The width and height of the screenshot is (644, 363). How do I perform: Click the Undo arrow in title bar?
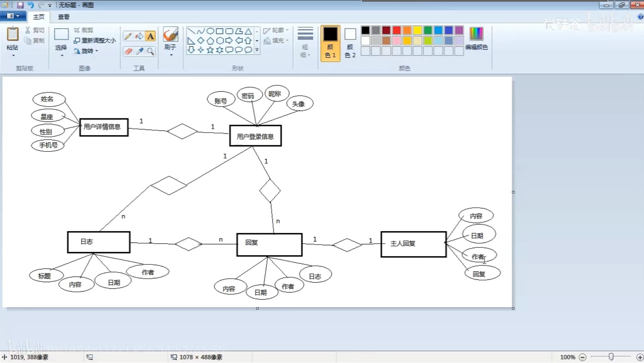click(x=31, y=5)
